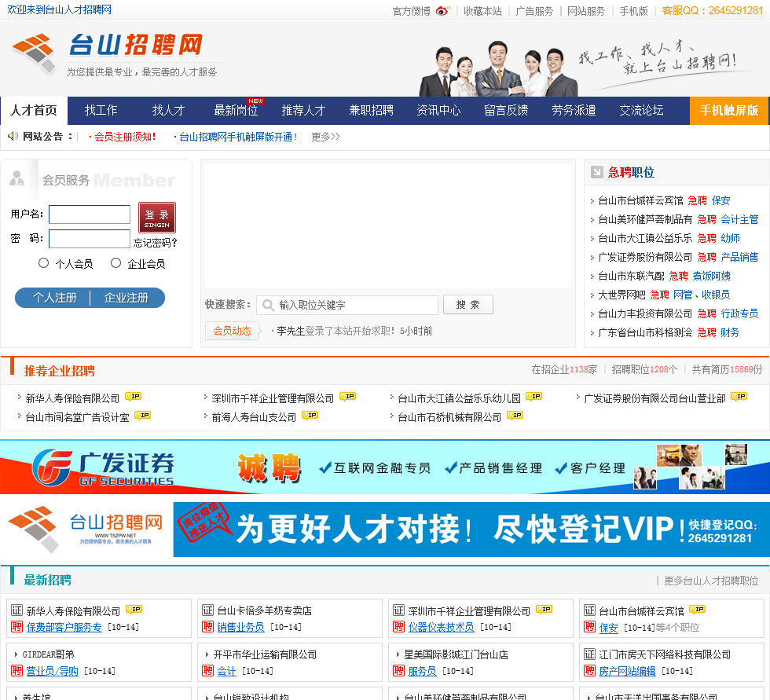Viewport: 770px width, 700px height.
Task: Focus the 输入职位关键字 search field
Action: 347,305
